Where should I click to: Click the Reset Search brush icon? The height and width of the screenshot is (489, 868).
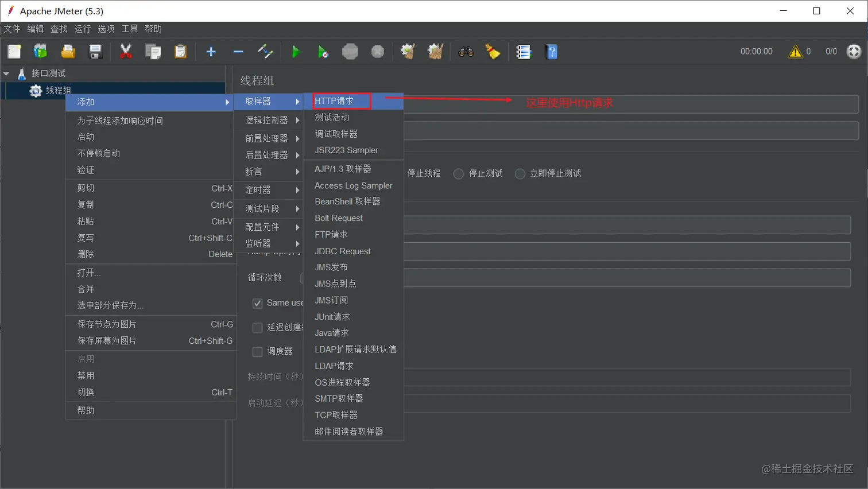(x=493, y=52)
